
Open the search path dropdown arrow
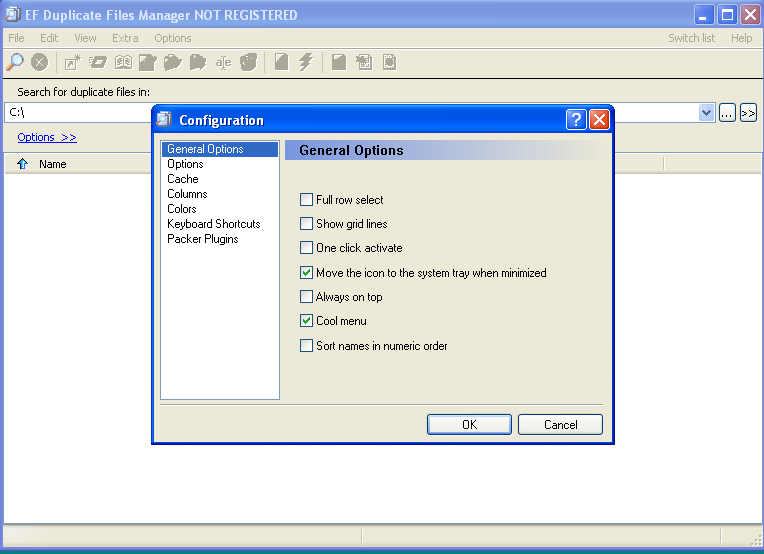pos(707,113)
